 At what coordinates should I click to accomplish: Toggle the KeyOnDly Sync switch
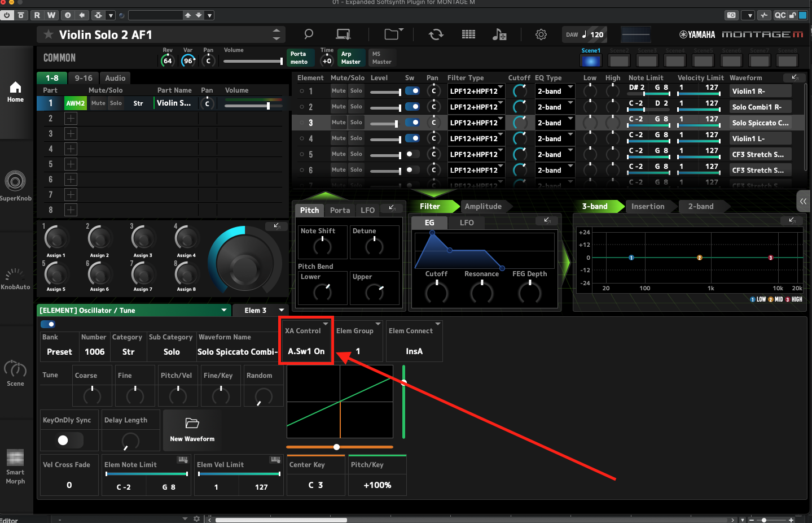[70, 440]
